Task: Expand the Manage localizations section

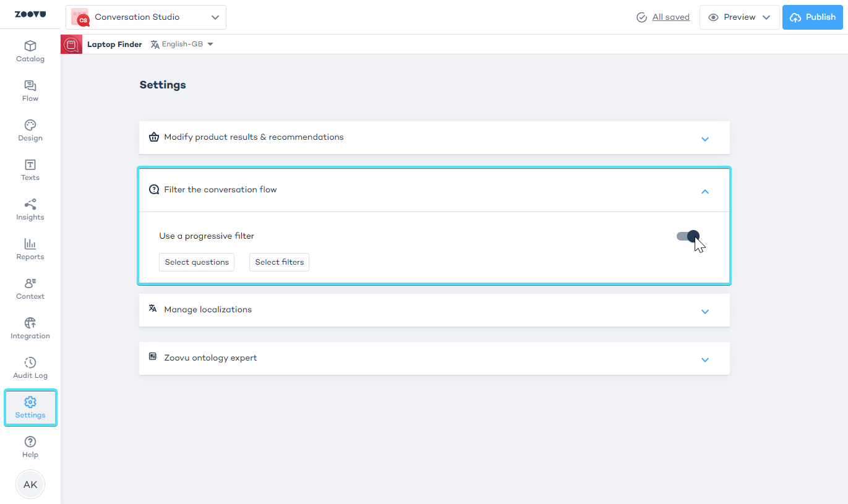Action: (x=705, y=311)
